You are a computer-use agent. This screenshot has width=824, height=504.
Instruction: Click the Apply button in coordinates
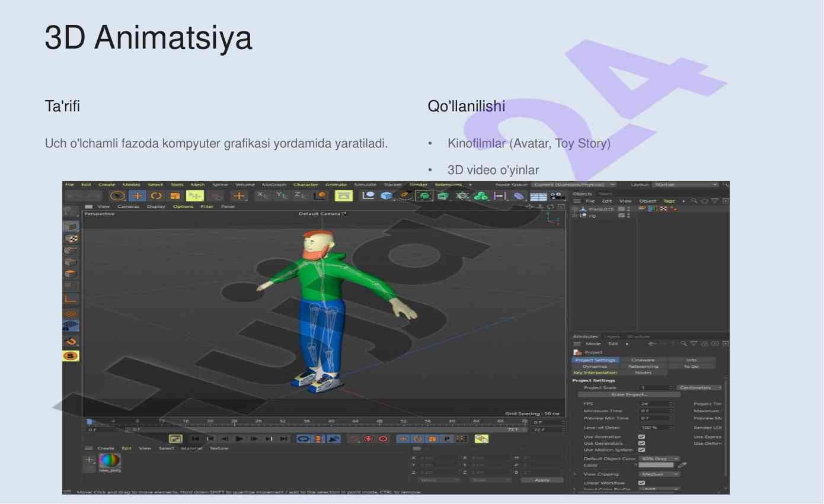(x=542, y=480)
